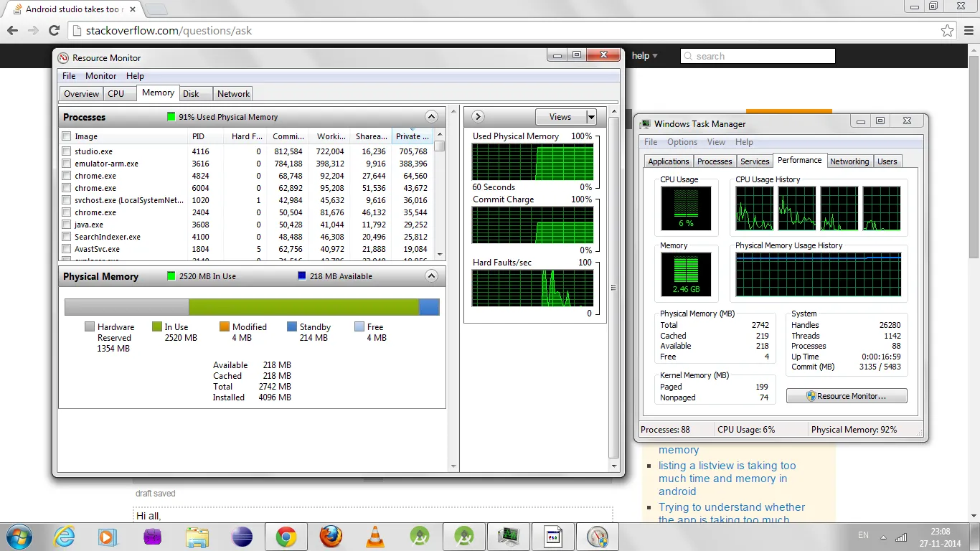Check chrome.exe PID 4824 checkbox
The width and height of the screenshot is (980, 551).
point(67,176)
